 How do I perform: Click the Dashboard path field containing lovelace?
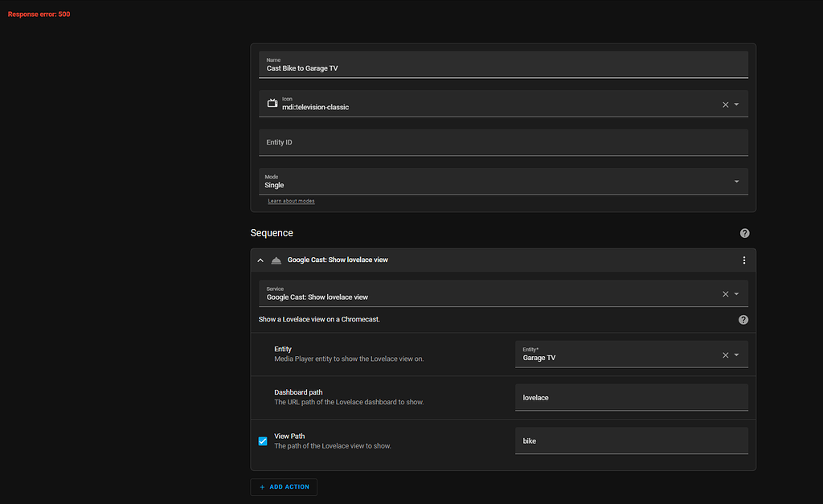[631, 397]
